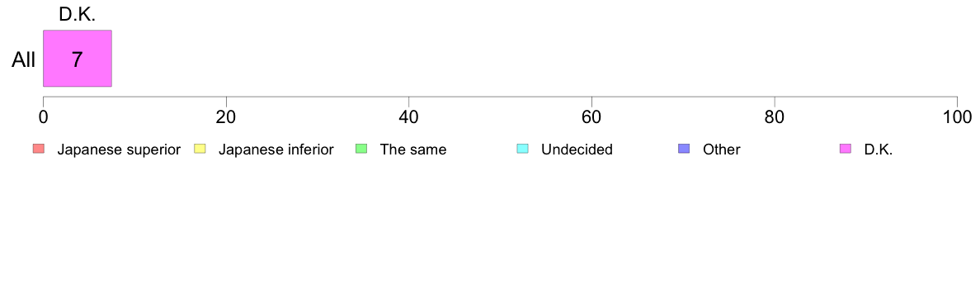Screen dimensions: 980x304
Task: Click the 60 axis tick label
Action: click(x=591, y=116)
